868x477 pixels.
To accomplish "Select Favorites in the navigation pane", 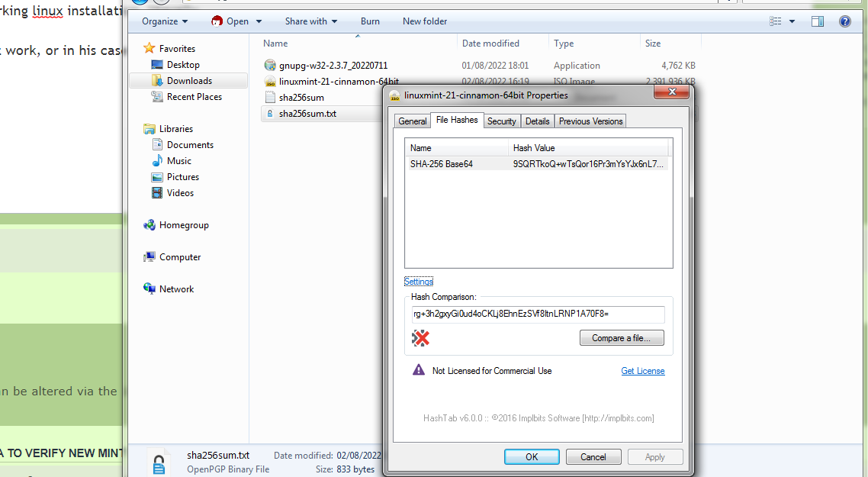I will click(x=177, y=49).
